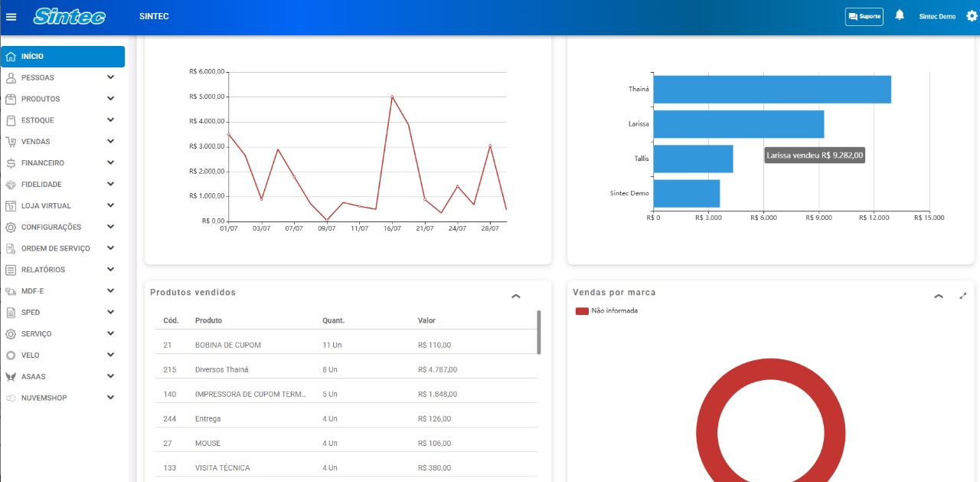This screenshot has height=482, width=980.
Task: Collapse the Produtos vendidos panel
Action: point(516,297)
